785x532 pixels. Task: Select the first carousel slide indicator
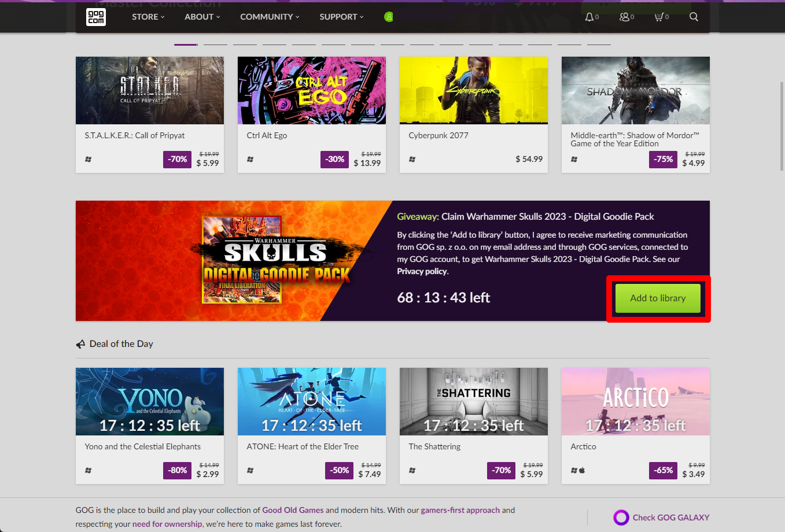[186, 45]
